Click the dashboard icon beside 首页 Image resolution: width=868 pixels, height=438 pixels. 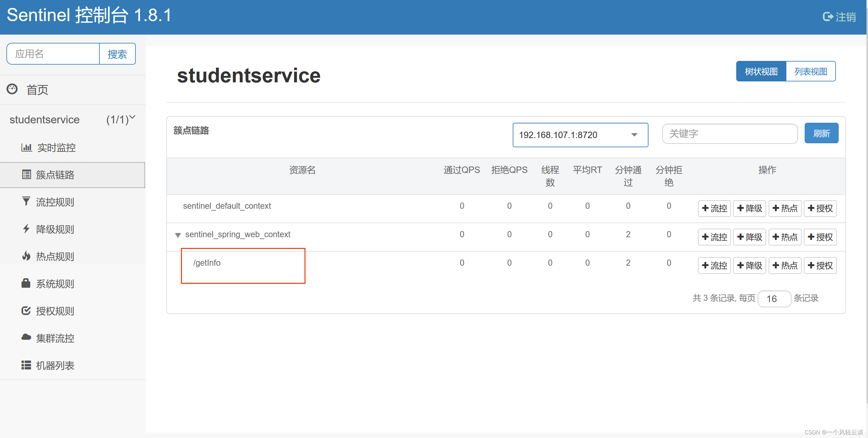[12, 89]
